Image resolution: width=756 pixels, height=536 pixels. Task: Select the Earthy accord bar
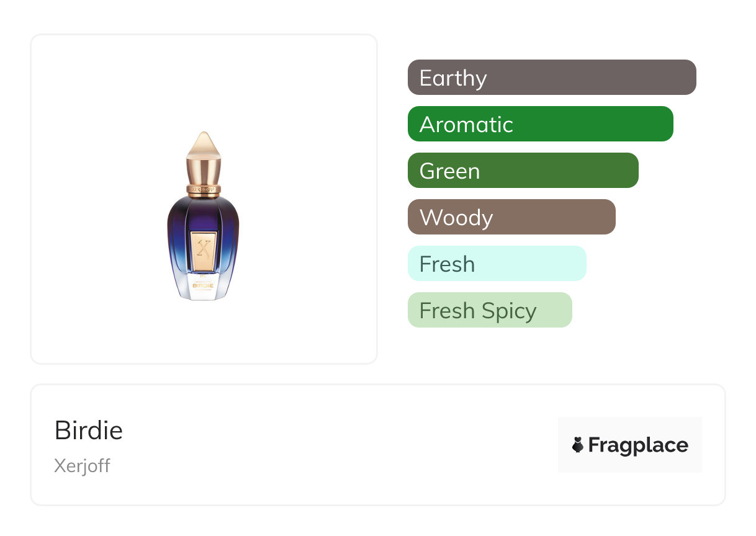tap(551, 78)
